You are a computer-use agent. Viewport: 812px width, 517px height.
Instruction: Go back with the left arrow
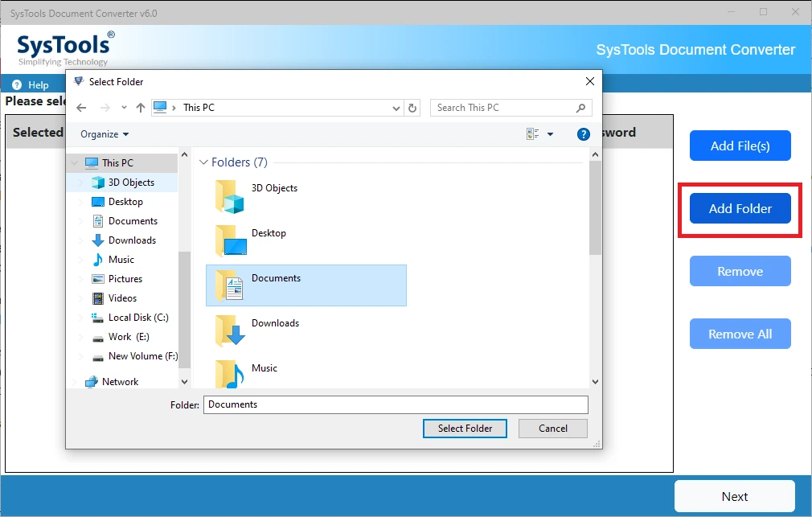(x=81, y=108)
